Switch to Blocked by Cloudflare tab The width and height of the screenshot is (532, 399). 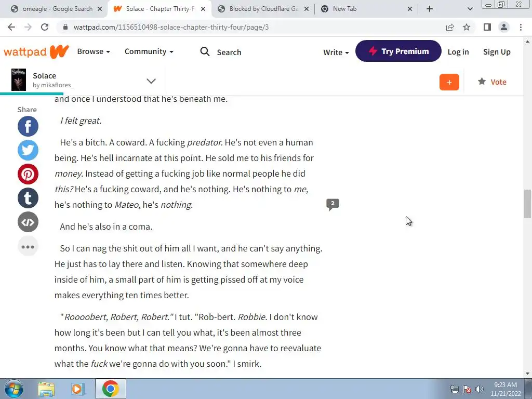pyautogui.click(x=263, y=9)
